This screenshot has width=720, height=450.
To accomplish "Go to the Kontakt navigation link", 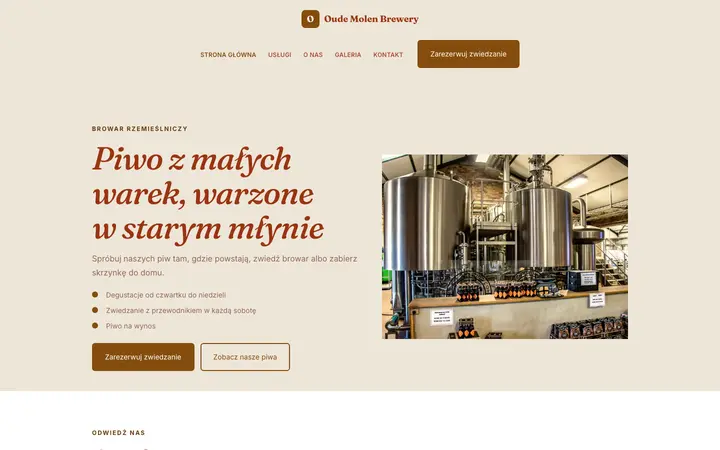I will pyautogui.click(x=388, y=55).
